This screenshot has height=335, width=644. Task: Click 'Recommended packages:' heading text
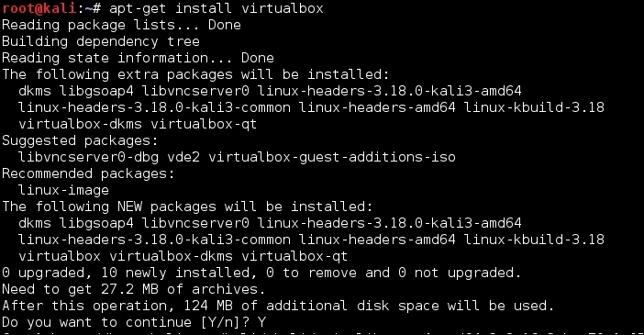tap(88, 173)
